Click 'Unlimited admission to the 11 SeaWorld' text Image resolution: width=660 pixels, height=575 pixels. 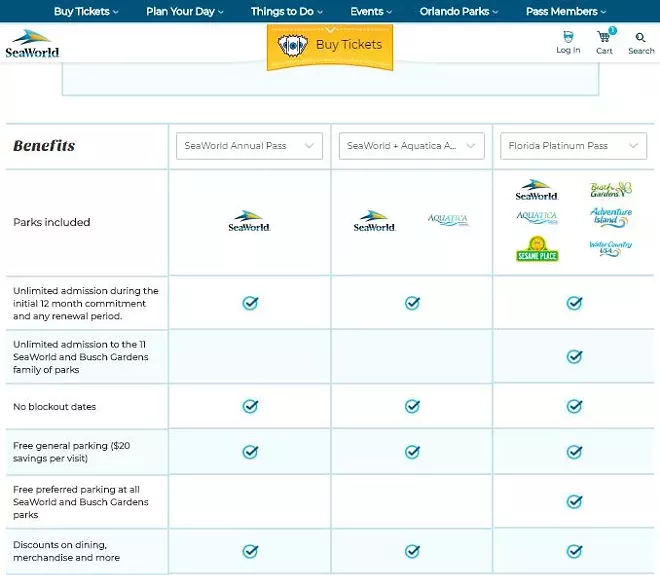pyautogui.click(x=81, y=357)
